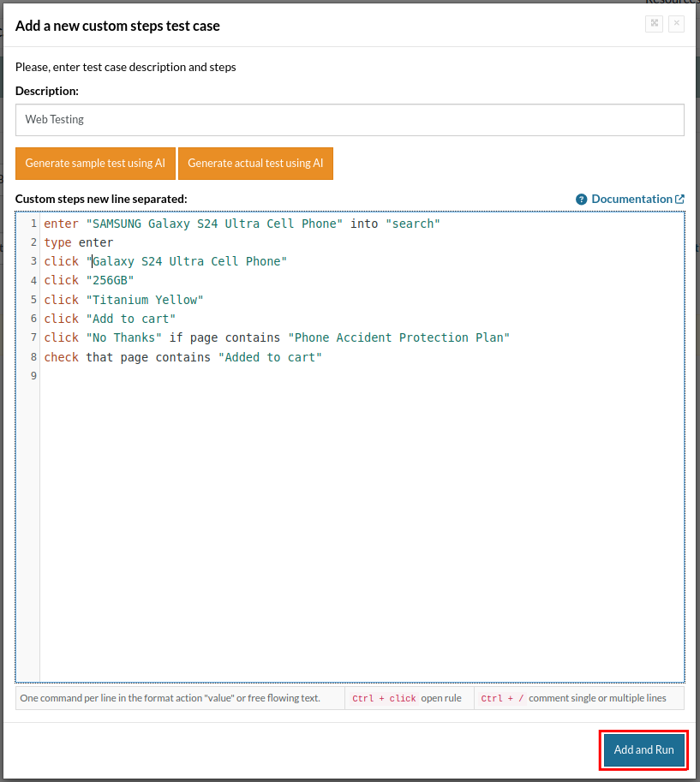This screenshot has width=700, height=782.
Task: Click the Description field containing Web Testing
Action: [350, 120]
